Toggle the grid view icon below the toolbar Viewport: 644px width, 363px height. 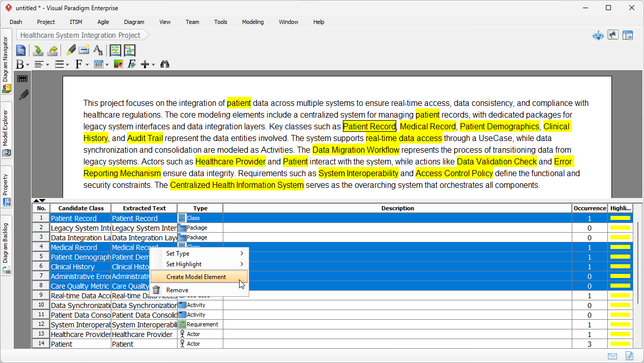(22, 78)
